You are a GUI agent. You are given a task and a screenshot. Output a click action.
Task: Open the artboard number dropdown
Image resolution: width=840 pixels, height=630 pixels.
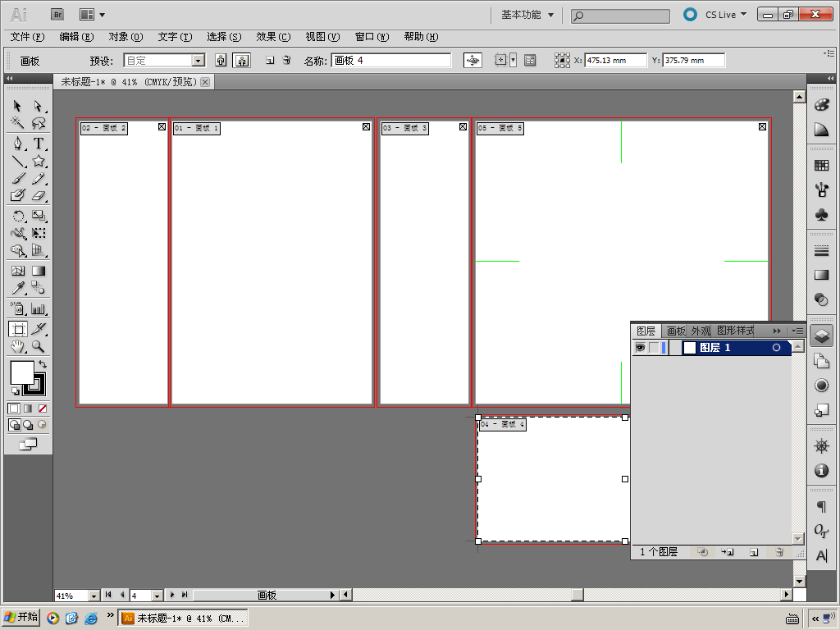(157, 596)
